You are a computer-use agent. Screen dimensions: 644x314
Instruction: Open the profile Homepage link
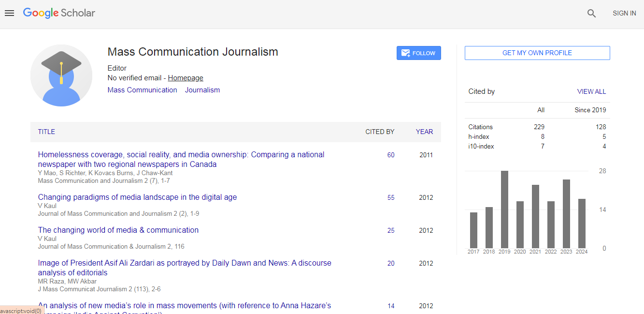186,78
